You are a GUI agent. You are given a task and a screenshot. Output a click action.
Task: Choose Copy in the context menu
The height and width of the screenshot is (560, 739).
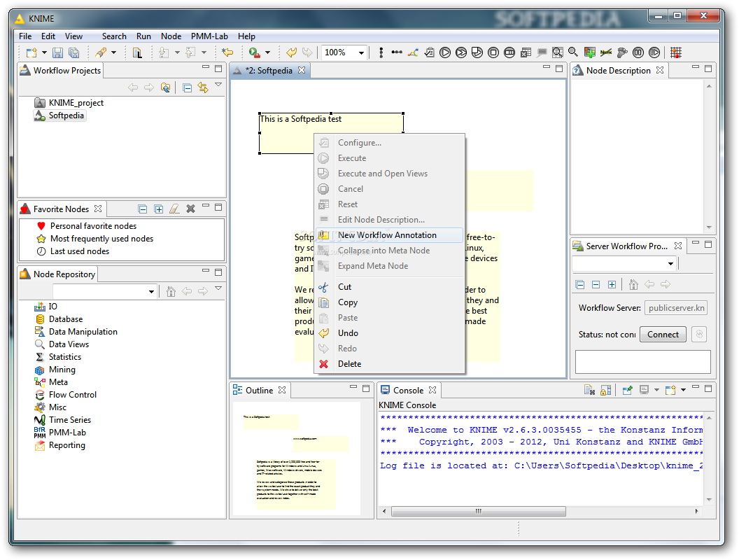click(x=389, y=302)
